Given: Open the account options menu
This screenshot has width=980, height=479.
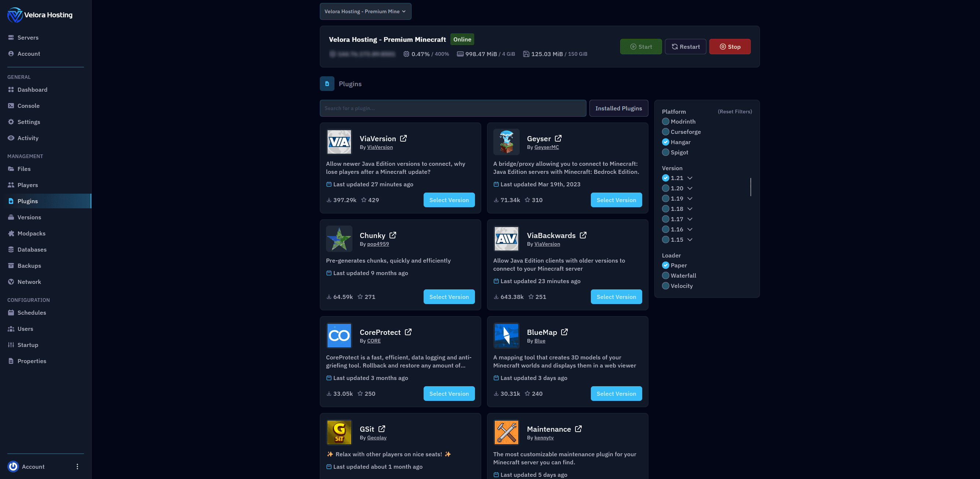Looking at the screenshot, I should (x=77, y=466).
